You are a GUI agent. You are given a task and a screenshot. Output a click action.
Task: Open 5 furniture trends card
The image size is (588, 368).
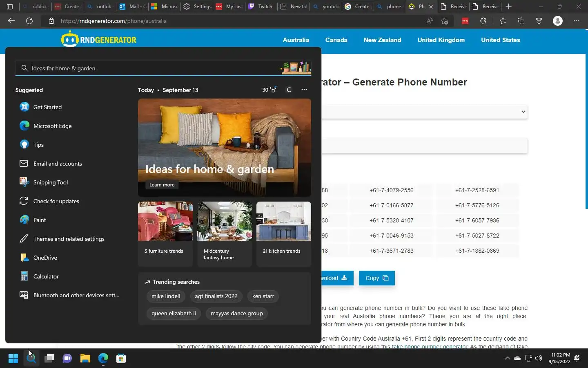(165, 234)
